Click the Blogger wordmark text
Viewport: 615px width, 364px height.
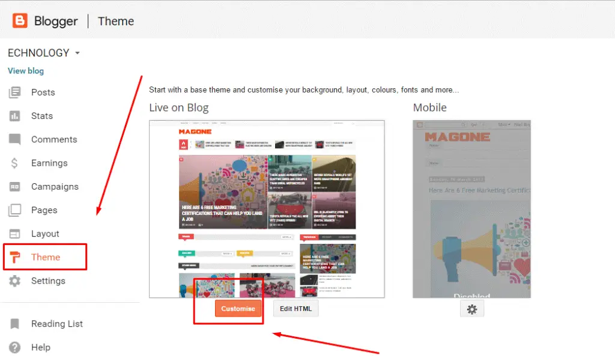tap(56, 21)
